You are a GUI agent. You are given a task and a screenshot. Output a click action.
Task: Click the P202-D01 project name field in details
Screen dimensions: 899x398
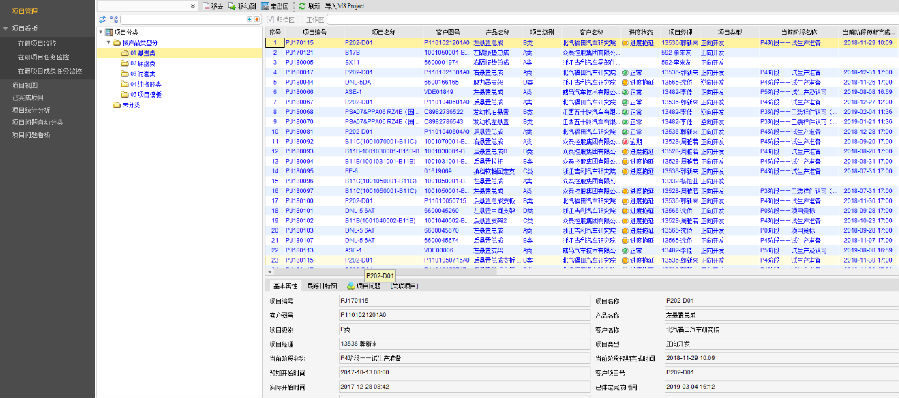781,301
